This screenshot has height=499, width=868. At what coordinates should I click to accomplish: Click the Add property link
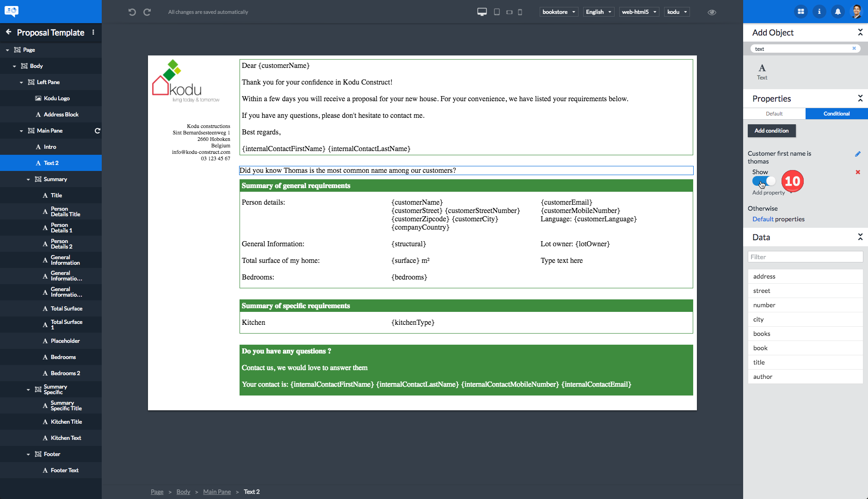pyautogui.click(x=768, y=193)
